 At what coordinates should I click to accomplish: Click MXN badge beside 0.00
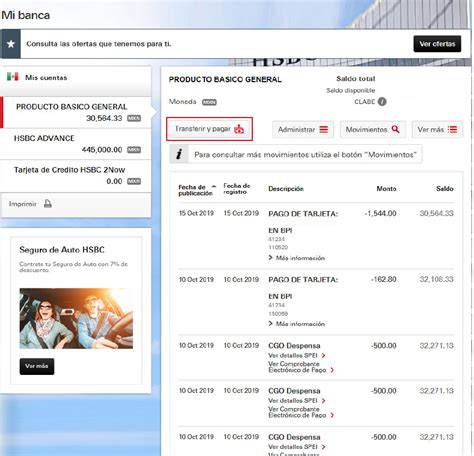click(134, 181)
